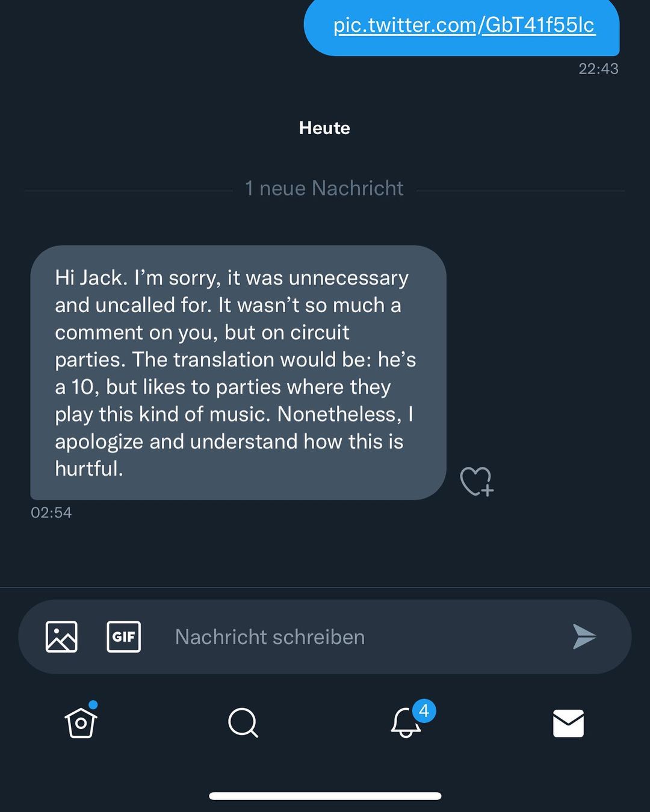Screen dimensions: 650x812
Task: Tap the blue dot on Home icon
Action: pyautogui.click(x=93, y=705)
